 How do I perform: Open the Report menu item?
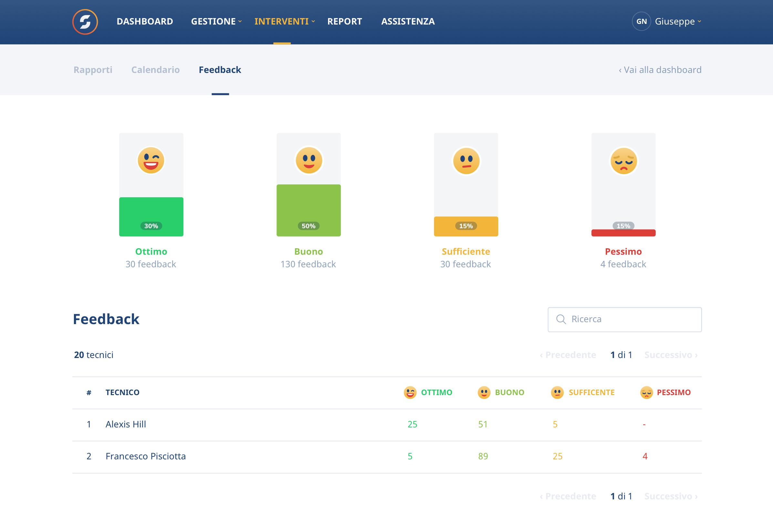[x=344, y=21]
